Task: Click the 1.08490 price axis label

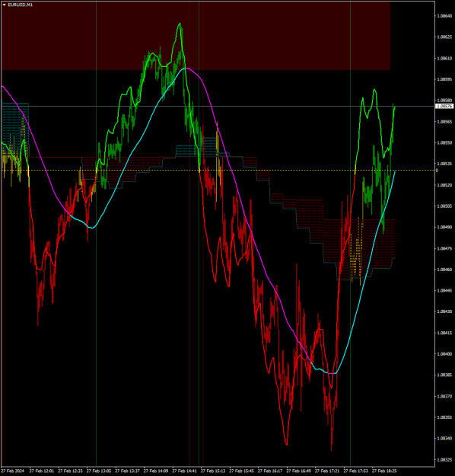Action: (444, 227)
